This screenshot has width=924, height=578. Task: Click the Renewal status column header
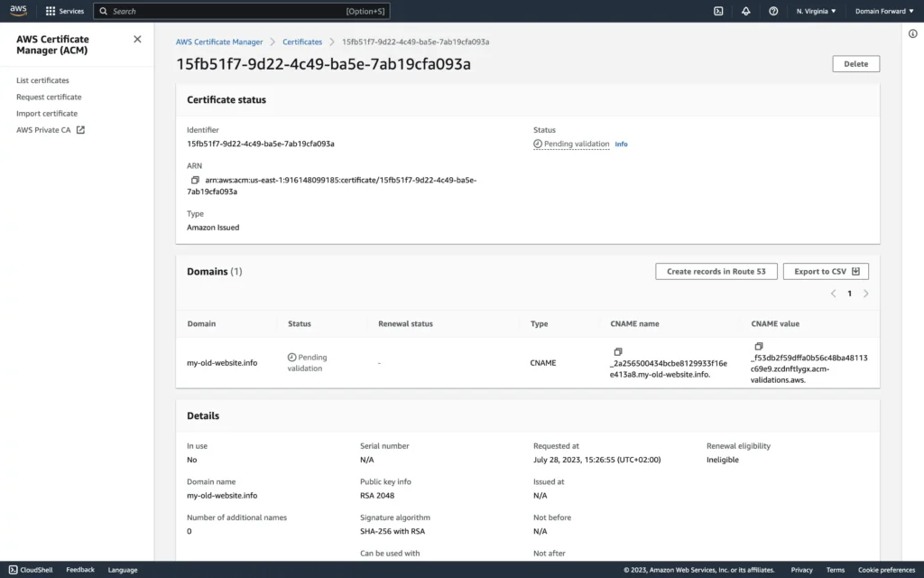(405, 324)
